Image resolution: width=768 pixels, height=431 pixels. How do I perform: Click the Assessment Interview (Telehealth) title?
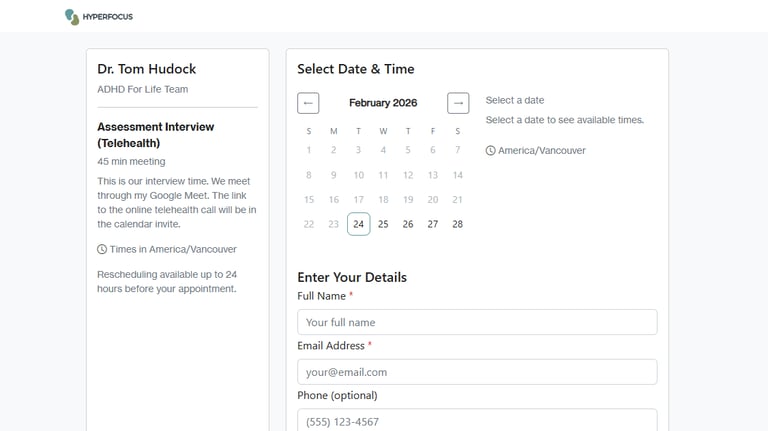click(156, 135)
